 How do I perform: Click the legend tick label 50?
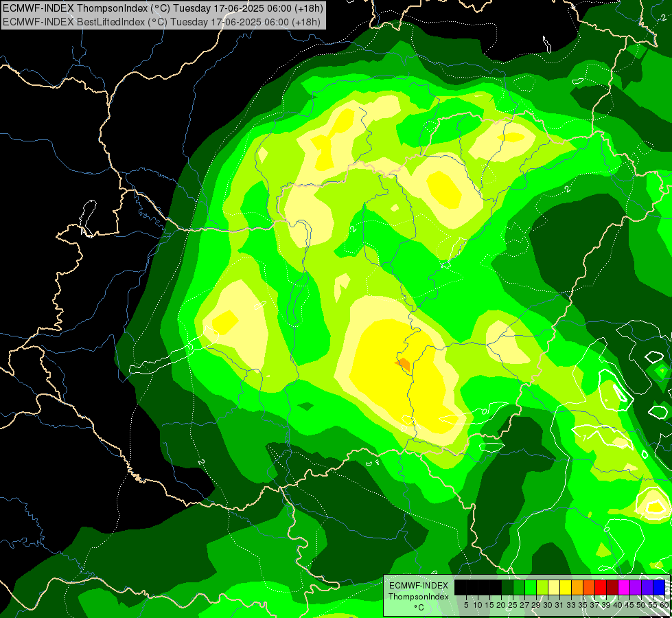pos(642,605)
